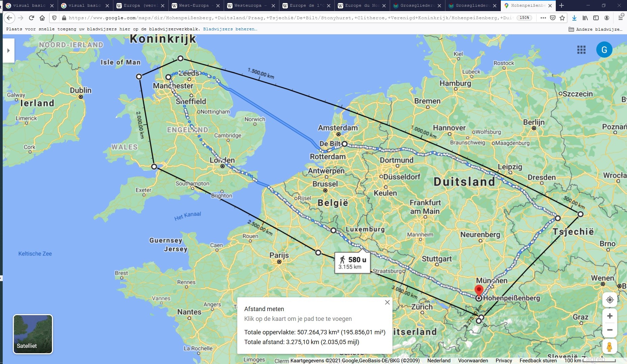Click the "Totale afstand: 3.275,10 km" line

point(302,342)
